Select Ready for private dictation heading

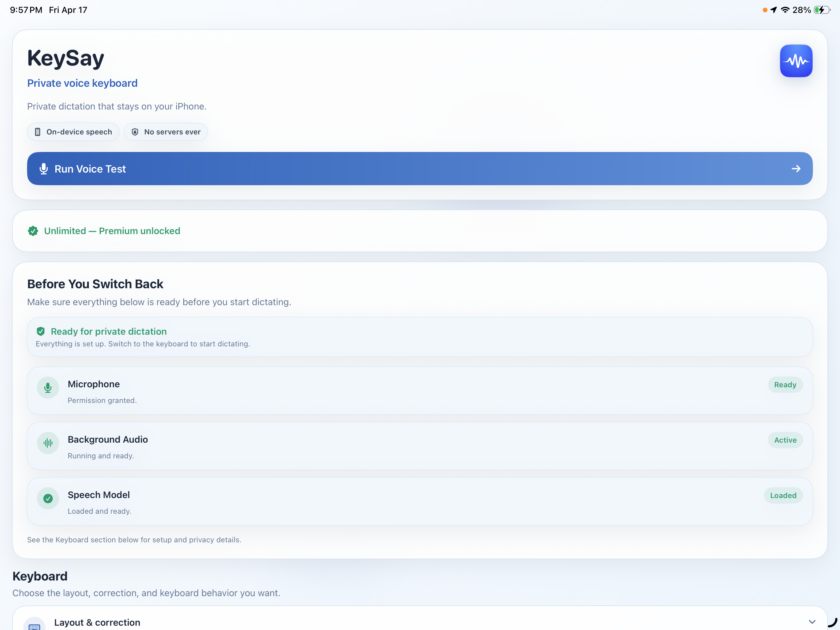109,331
